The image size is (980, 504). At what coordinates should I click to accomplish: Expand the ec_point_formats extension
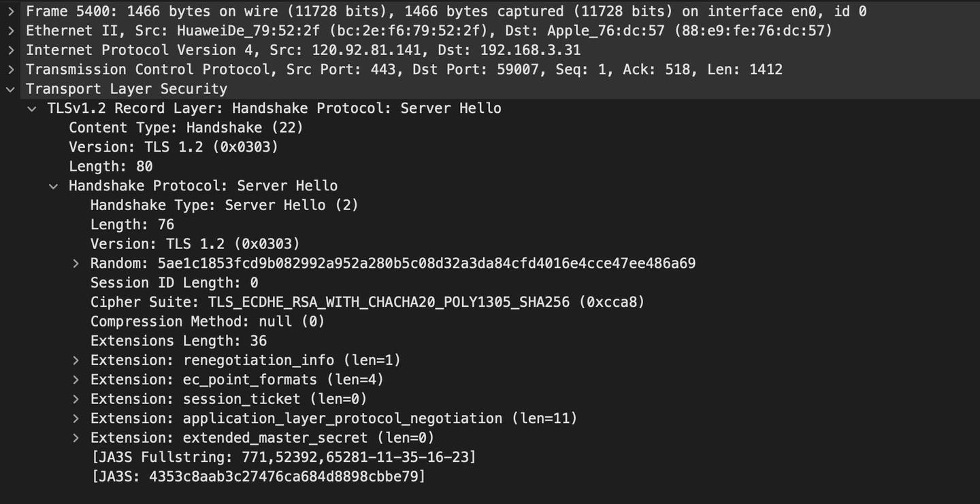tap(76, 380)
